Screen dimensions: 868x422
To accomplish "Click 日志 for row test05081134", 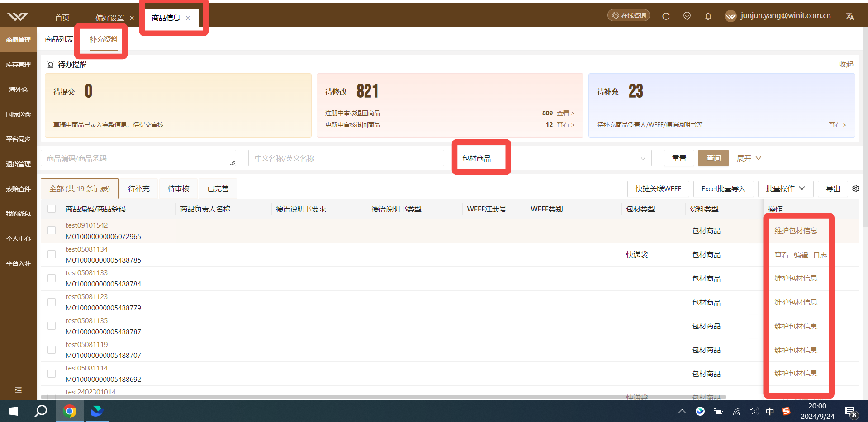I will pos(820,255).
